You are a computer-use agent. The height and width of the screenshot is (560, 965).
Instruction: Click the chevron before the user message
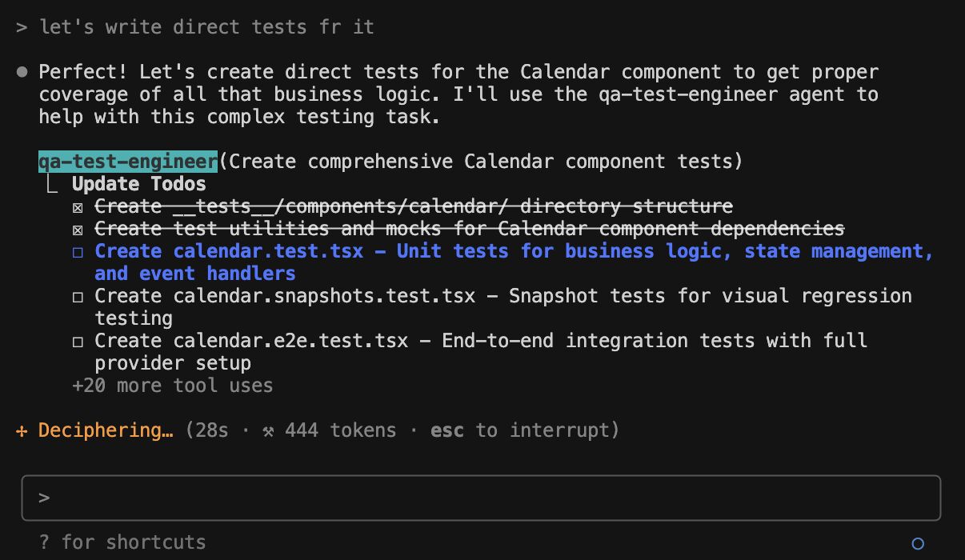pos(22,27)
